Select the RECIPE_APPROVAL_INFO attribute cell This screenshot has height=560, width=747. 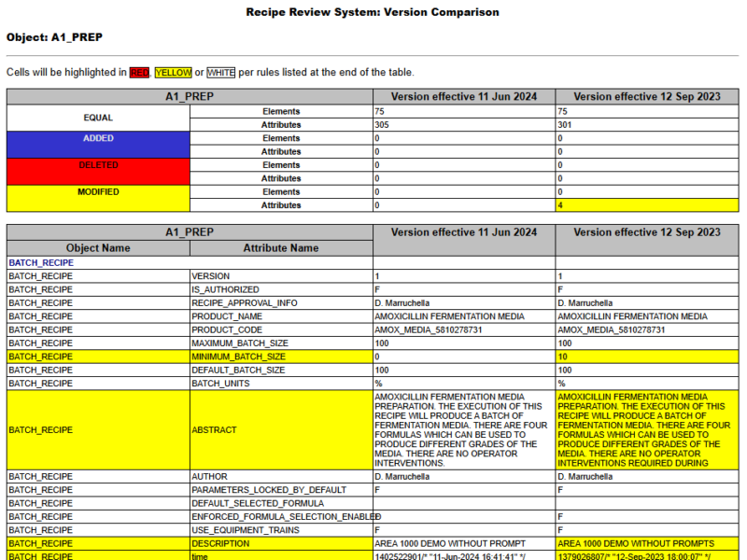tap(281, 302)
